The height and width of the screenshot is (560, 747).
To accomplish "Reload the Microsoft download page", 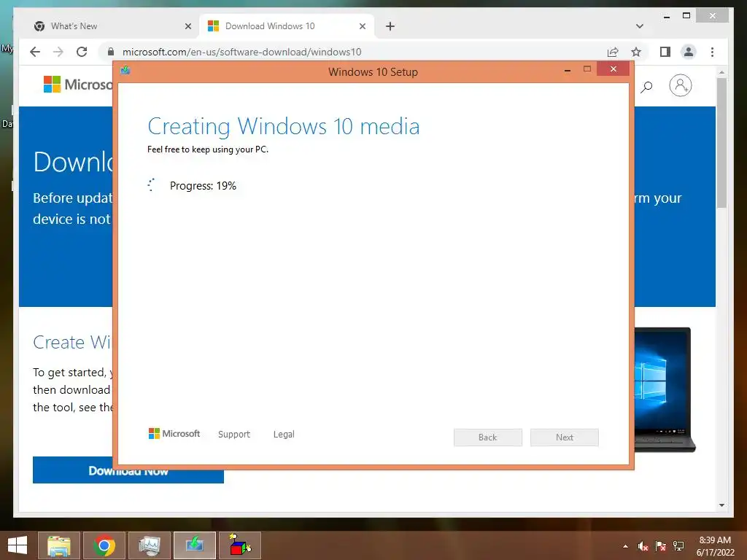I will (82, 52).
